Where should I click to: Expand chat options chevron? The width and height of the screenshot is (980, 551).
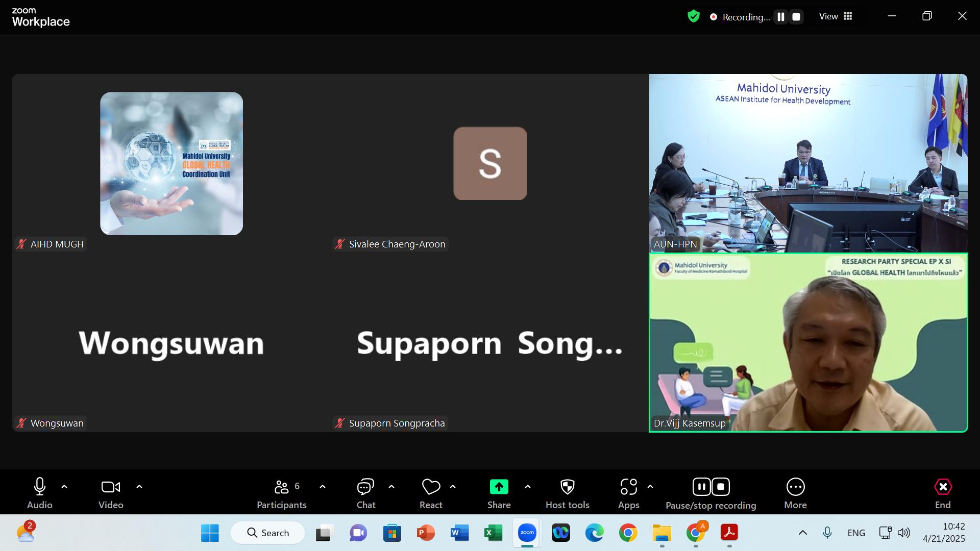[391, 487]
